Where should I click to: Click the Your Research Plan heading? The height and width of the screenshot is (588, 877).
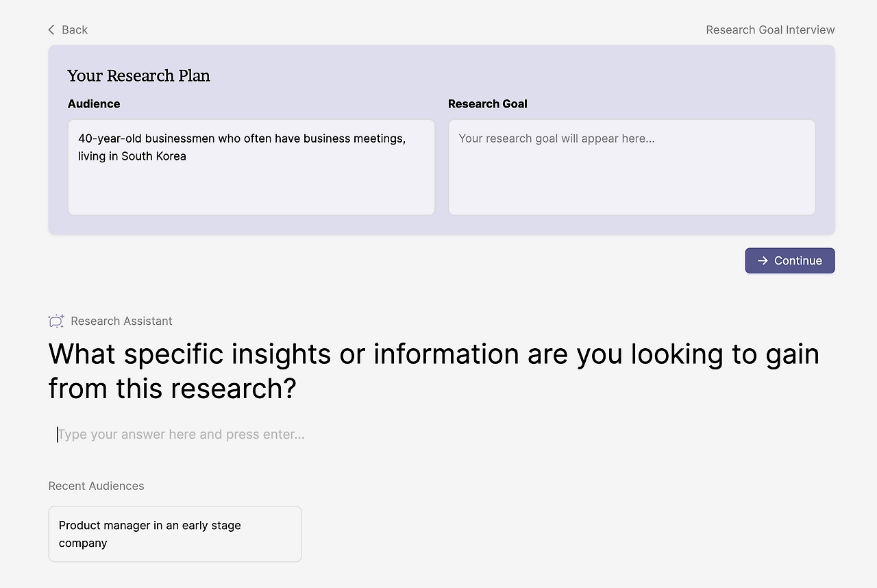138,75
